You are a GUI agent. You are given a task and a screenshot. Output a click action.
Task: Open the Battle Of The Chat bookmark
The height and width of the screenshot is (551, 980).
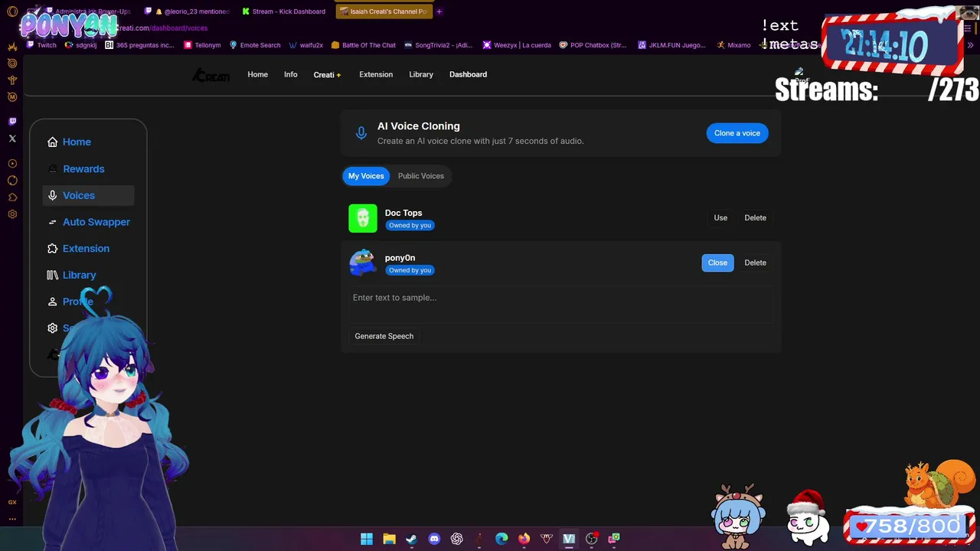pos(363,45)
